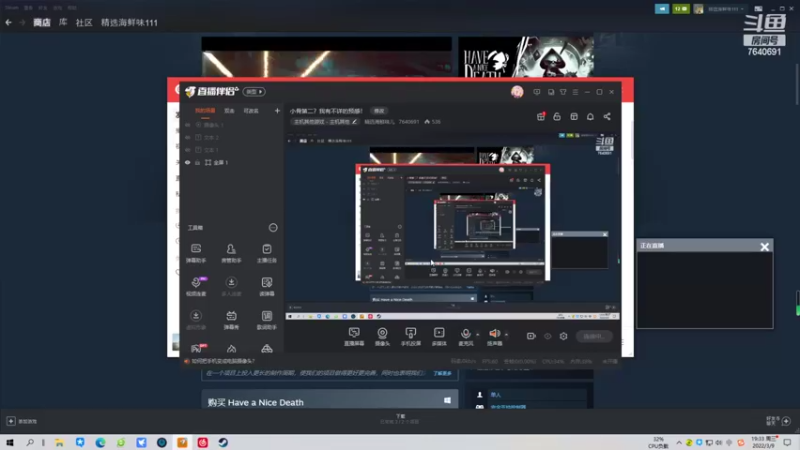
Task: Toggle preview eye icon beside settings
Action: (x=547, y=336)
